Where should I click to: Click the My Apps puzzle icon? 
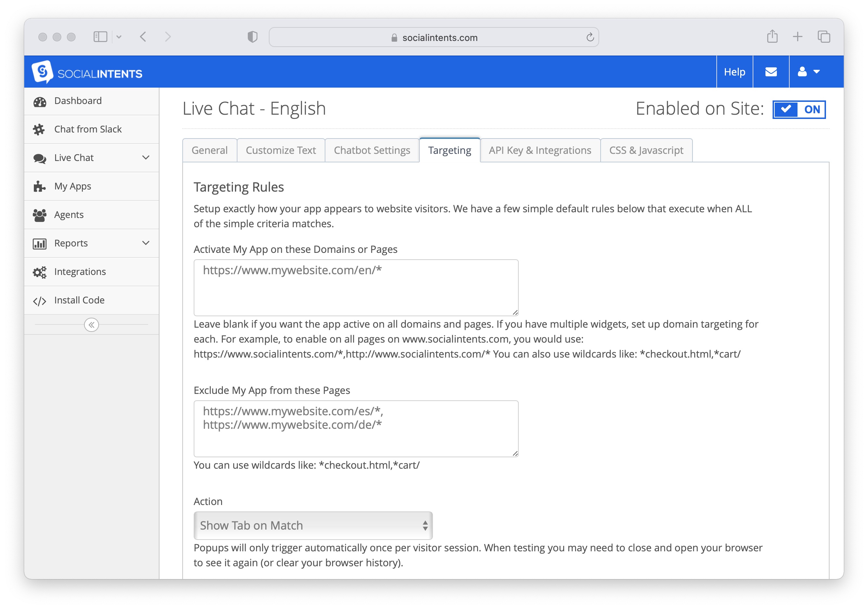(39, 187)
